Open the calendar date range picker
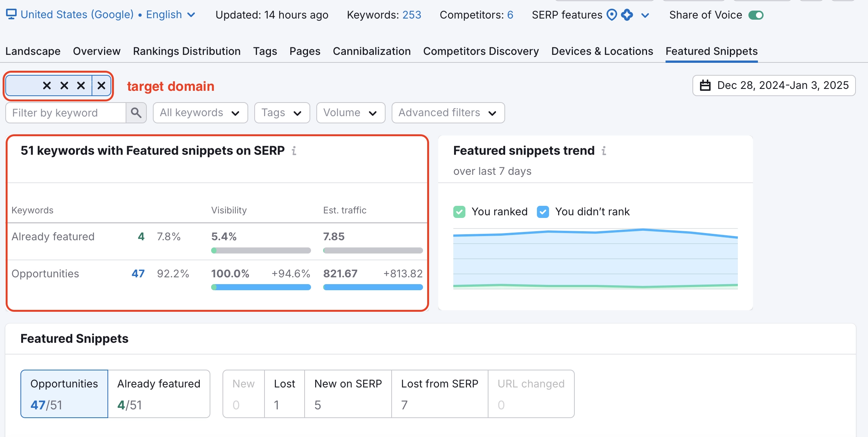The height and width of the screenshot is (437, 868). click(x=774, y=86)
